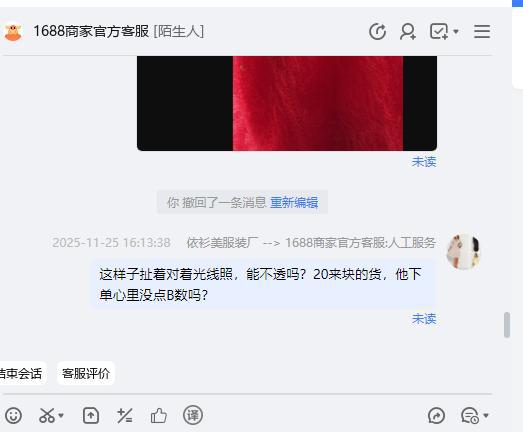
Task: Open quick reply message history icon
Action: pos(470,416)
